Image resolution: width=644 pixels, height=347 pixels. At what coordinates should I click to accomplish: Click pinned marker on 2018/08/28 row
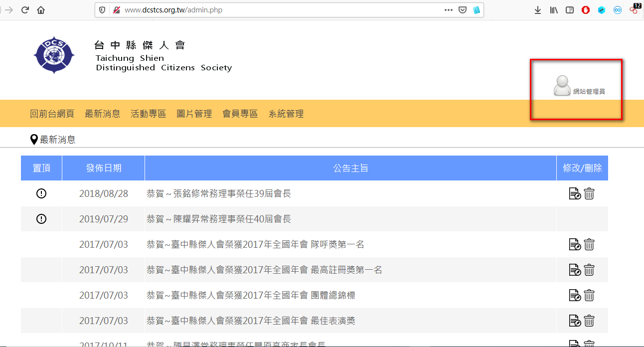(x=41, y=193)
